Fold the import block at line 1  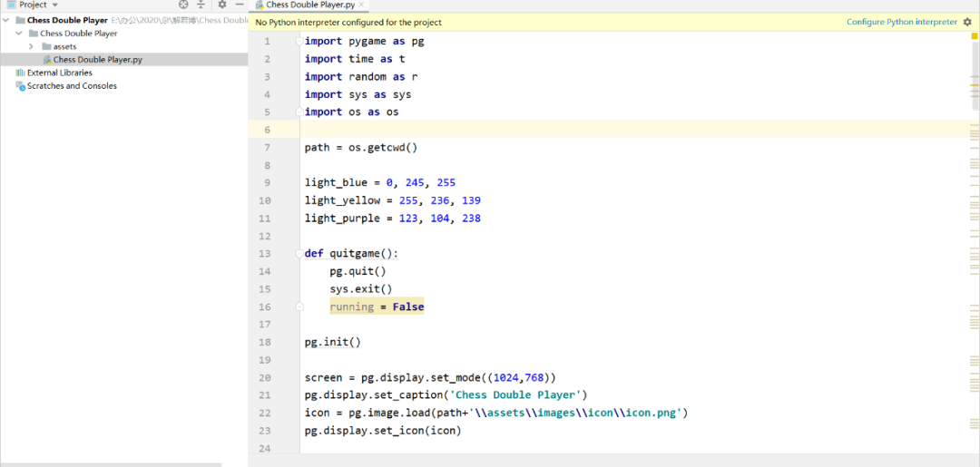pos(300,41)
